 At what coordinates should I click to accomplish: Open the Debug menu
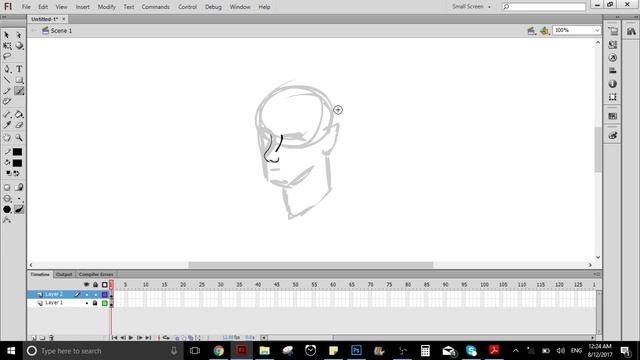click(213, 7)
